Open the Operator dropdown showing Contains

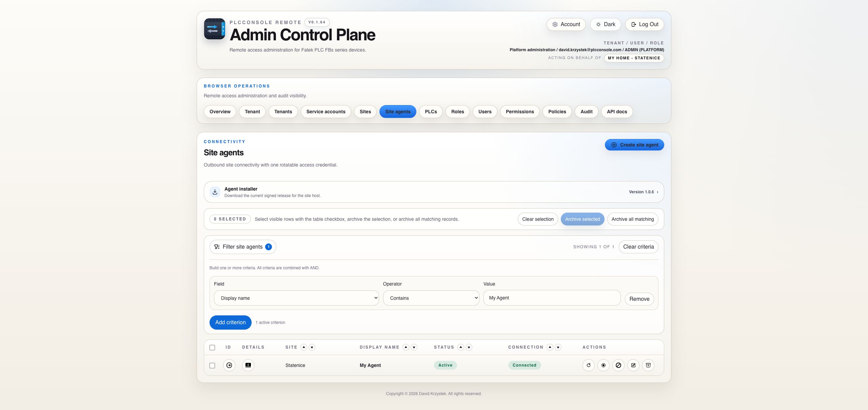click(431, 298)
